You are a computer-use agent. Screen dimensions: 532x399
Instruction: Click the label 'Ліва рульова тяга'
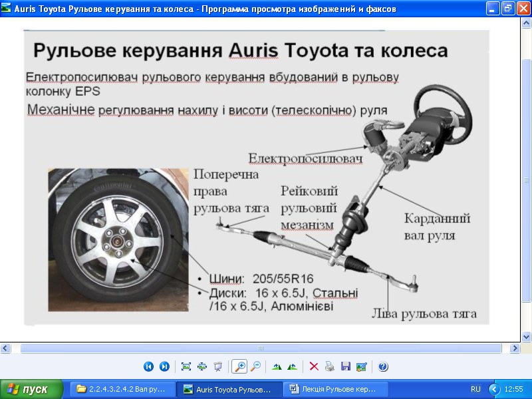coord(424,313)
